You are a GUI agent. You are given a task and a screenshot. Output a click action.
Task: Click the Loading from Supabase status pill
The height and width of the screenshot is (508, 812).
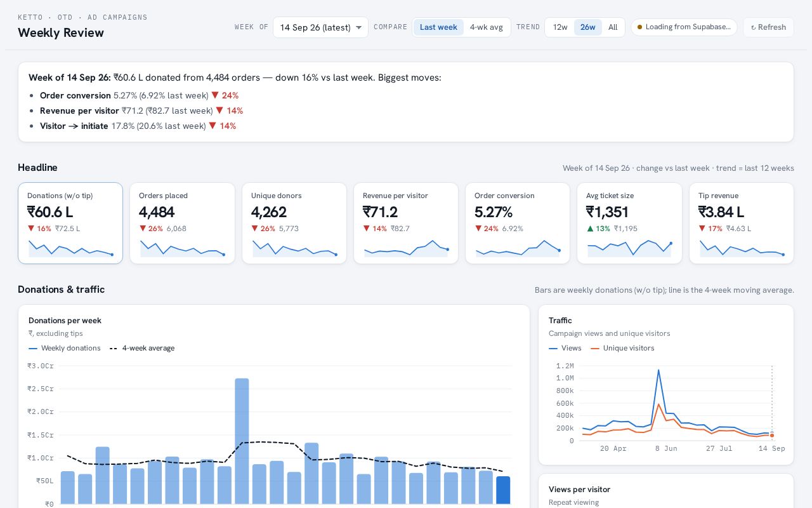coord(684,27)
